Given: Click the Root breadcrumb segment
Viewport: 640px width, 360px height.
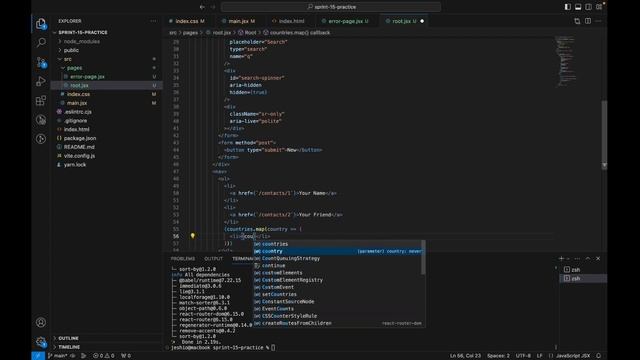Looking at the screenshot, I should (x=250, y=33).
